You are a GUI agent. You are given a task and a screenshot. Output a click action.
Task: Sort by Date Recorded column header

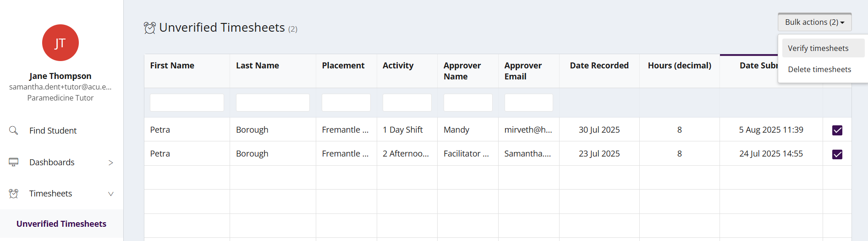point(599,66)
